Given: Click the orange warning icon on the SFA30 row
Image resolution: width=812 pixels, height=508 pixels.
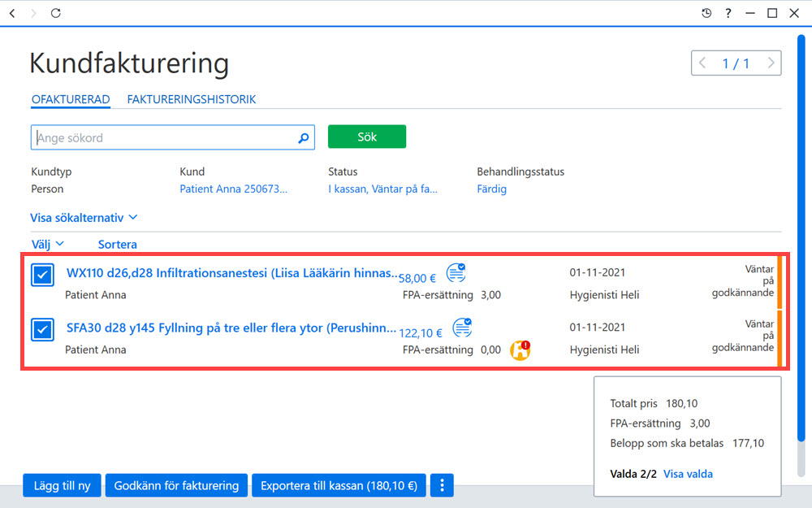Looking at the screenshot, I should click(520, 350).
